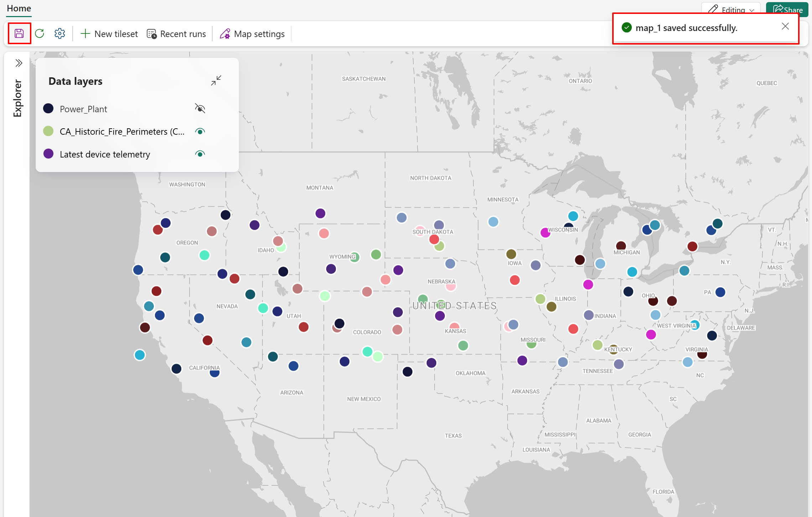Viewport: 812px width, 517px height.
Task: Click the Latest device telemetry purple swatch
Action: tap(48, 154)
